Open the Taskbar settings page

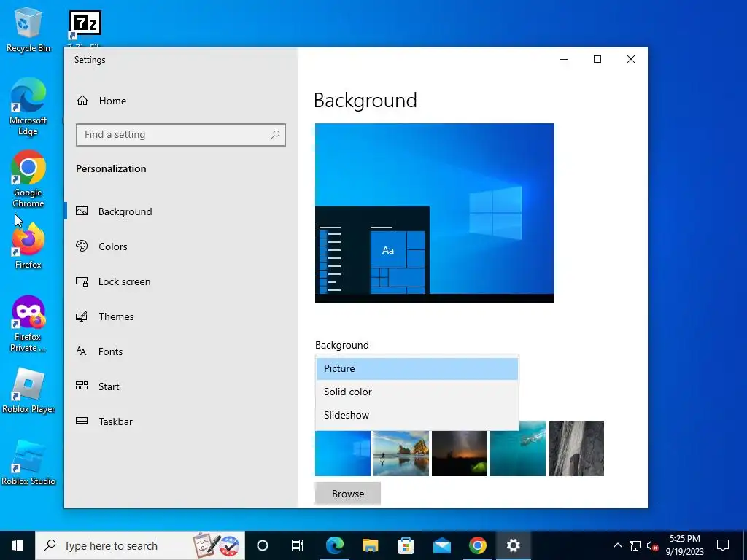point(181,421)
